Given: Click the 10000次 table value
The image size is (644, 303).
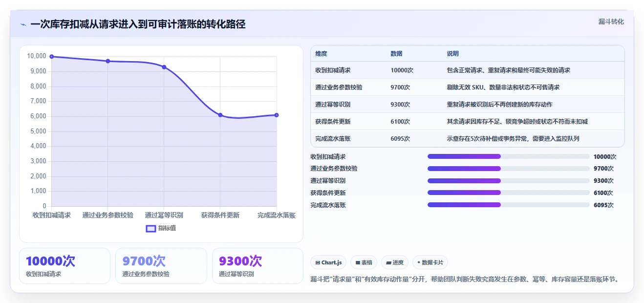Looking at the screenshot, I should 402,70.
